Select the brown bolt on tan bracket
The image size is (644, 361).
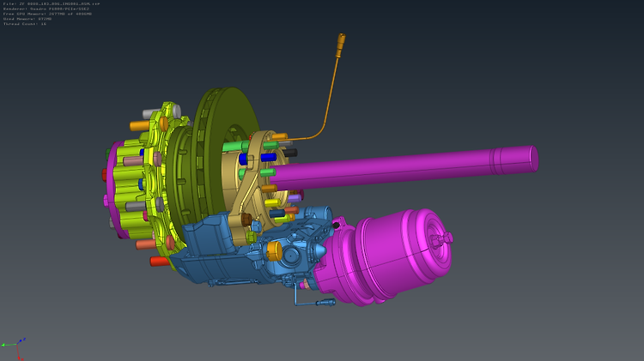[x=246, y=220]
